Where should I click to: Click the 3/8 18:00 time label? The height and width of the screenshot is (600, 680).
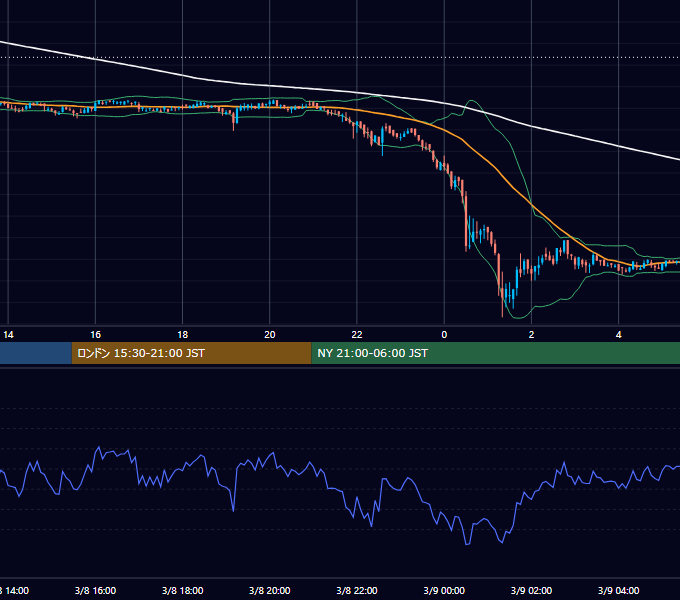tap(183, 590)
